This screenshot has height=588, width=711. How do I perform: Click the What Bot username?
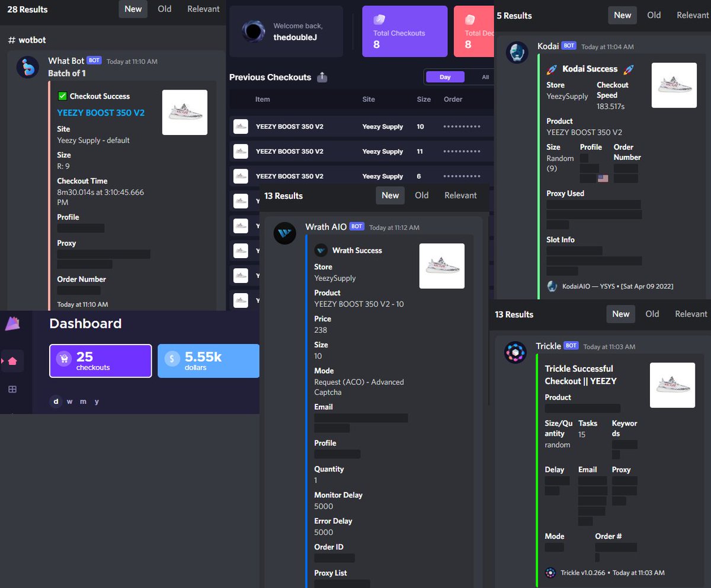(x=66, y=60)
